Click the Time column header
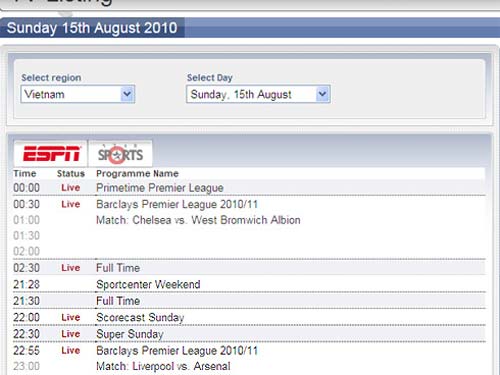 pos(25,174)
